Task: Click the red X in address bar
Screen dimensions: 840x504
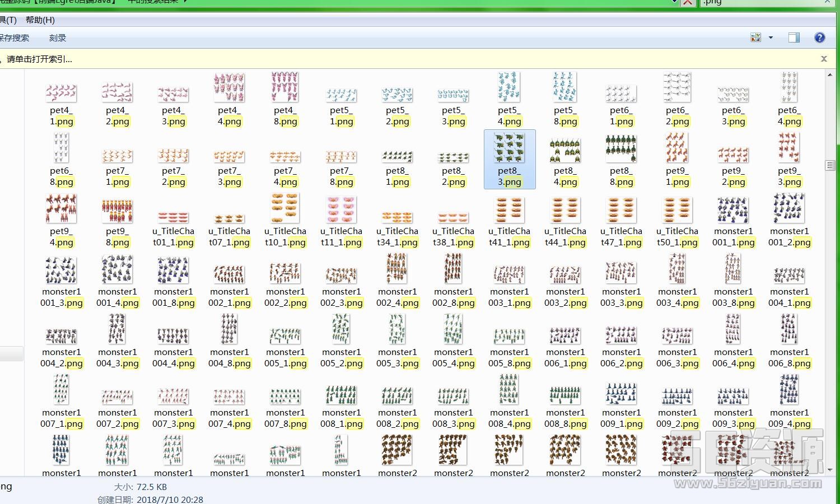Action: tap(688, 3)
